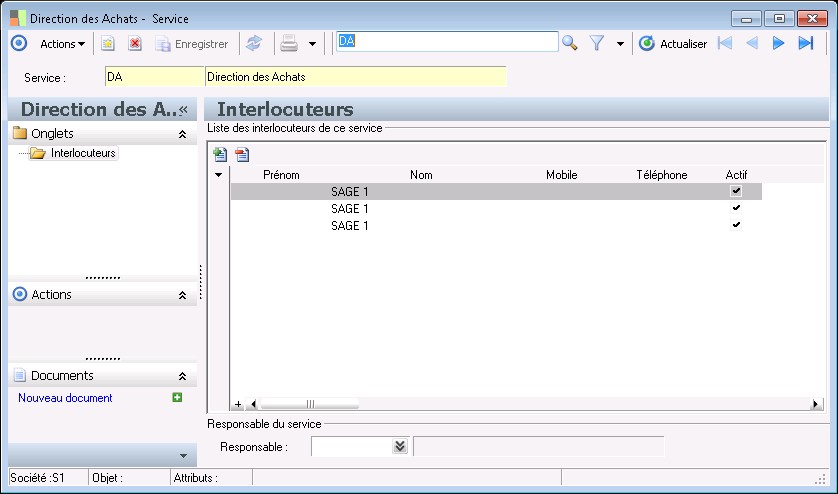The height and width of the screenshot is (494, 838).
Task: Click the Société :S1 status bar entry
Action: pyautogui.click(x=48, y=477)
